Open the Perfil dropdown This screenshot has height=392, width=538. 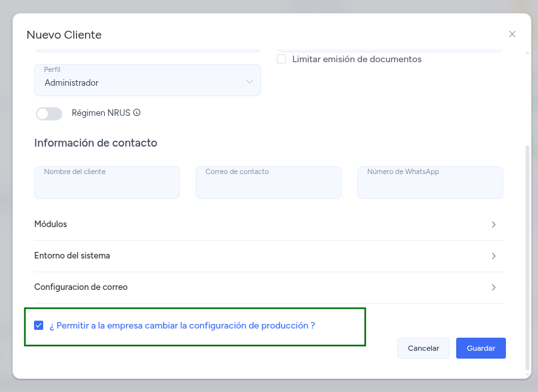click(147, 80)
